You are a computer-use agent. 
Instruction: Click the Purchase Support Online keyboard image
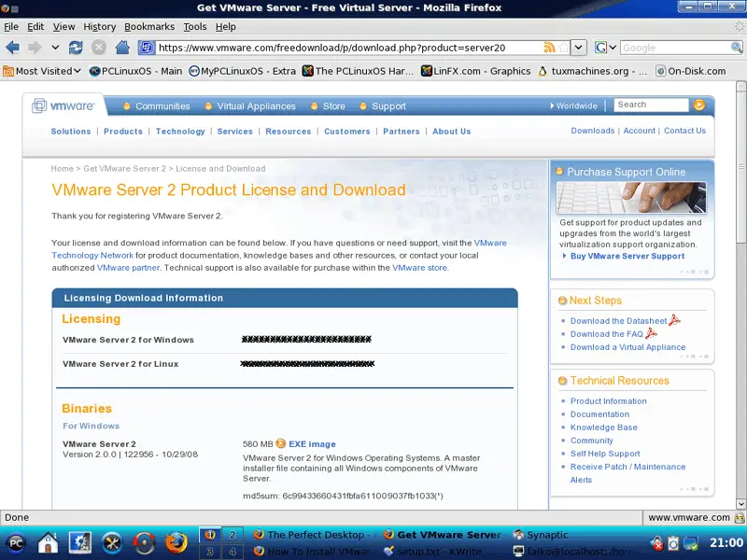pos(632,197)
